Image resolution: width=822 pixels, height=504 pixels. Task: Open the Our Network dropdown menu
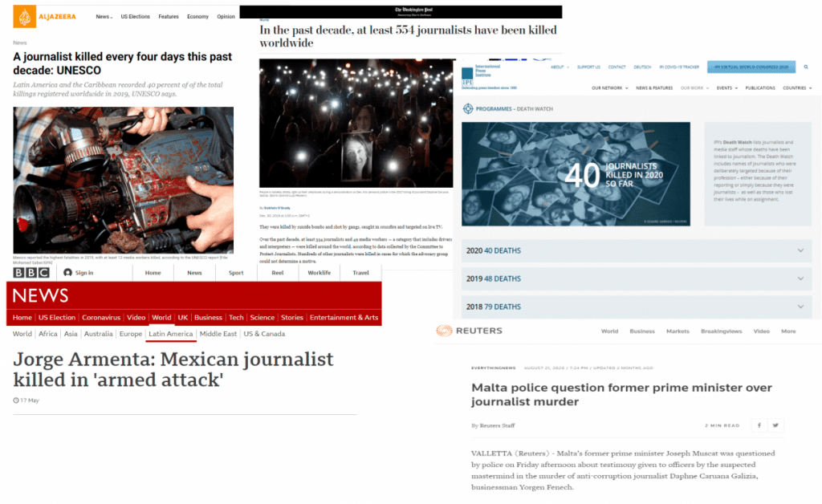610,88
